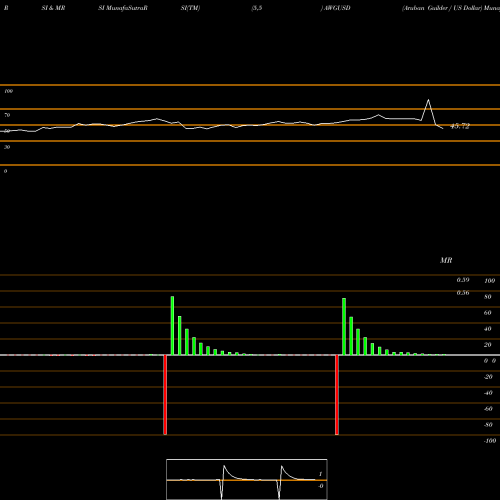Click the -80 label on MR axis
Screen dimensions: 500x500
488,425
